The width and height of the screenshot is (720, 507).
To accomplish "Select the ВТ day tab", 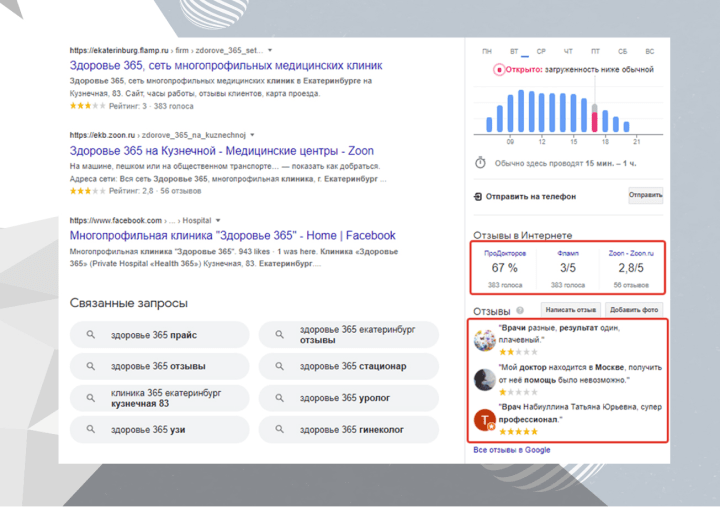I will tap(514, 51).
